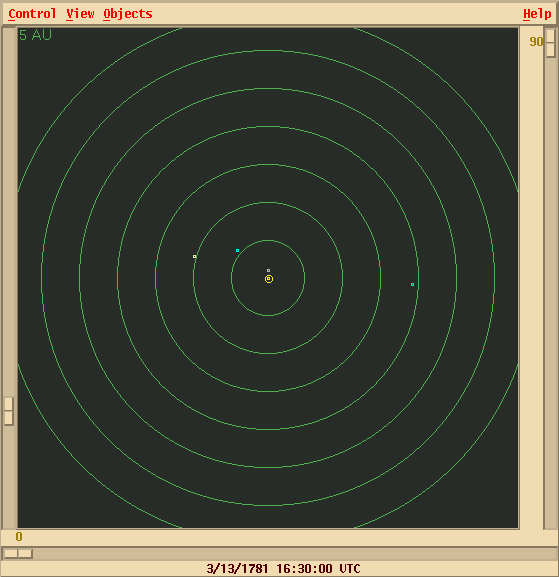This screenshot has height=577, width=559.
Task: Select the green planet marker at right
Action: 412,284
